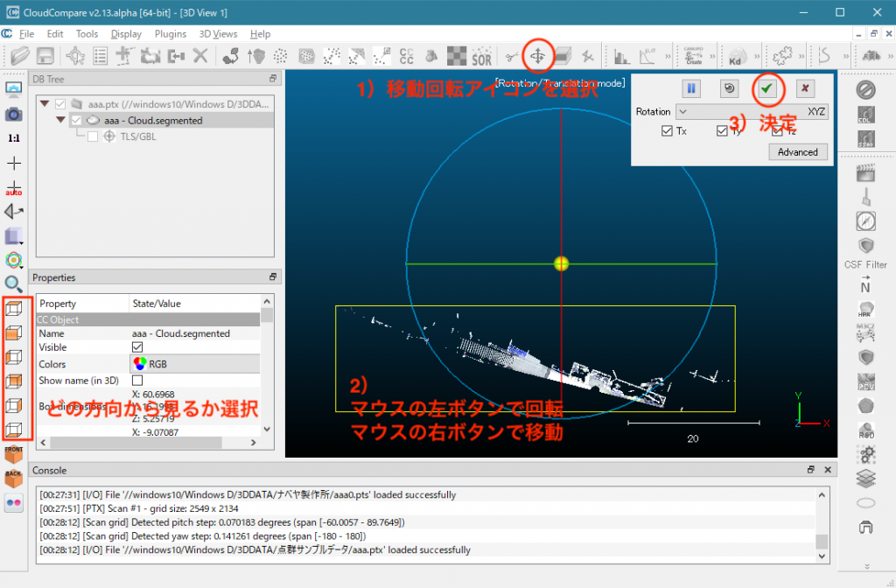The image size is (896, 588).
Task: Enable the TLS/GBL sensor checkbox
Action: click(x=93, y=136)
